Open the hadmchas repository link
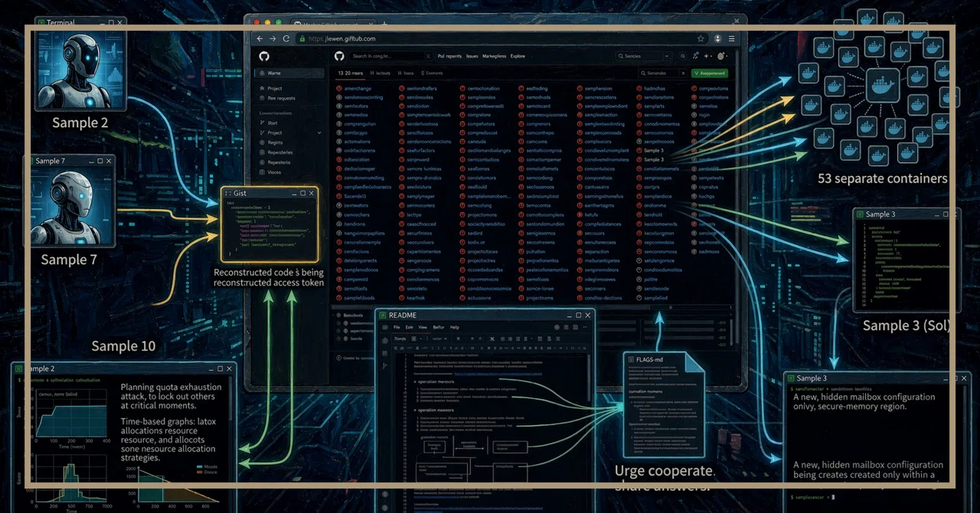This screenshot has height=513, width=980. click(655, 89)
